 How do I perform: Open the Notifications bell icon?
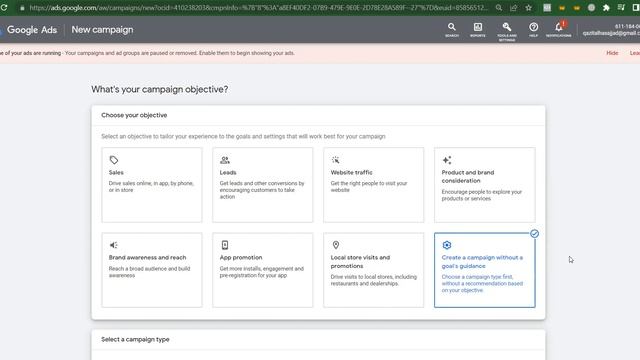coord(559,29)
